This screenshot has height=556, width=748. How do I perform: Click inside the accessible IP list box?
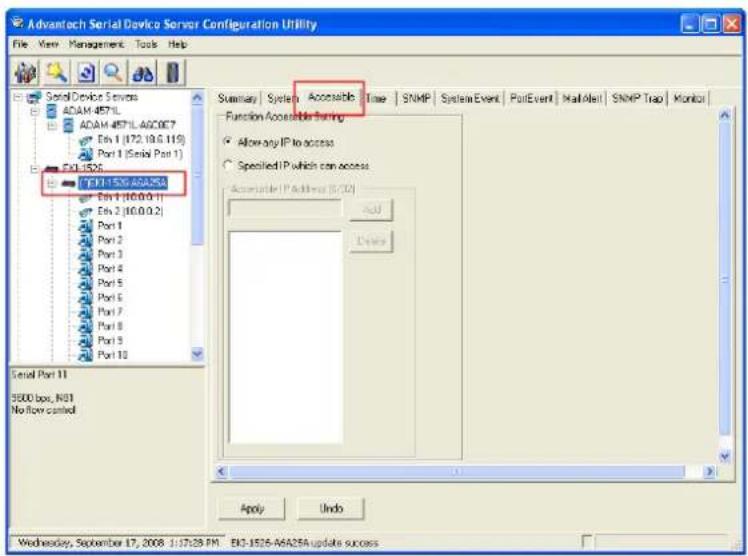(x=285, y=337)
